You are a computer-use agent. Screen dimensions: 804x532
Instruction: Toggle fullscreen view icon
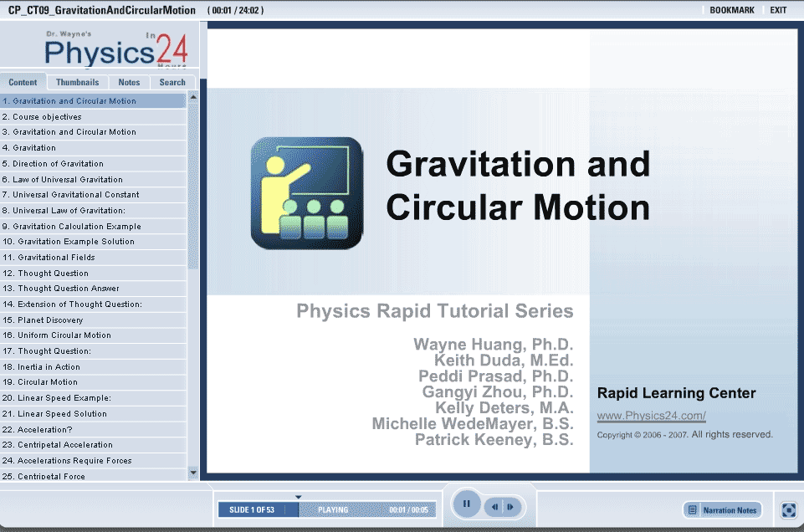click(788, 509)
